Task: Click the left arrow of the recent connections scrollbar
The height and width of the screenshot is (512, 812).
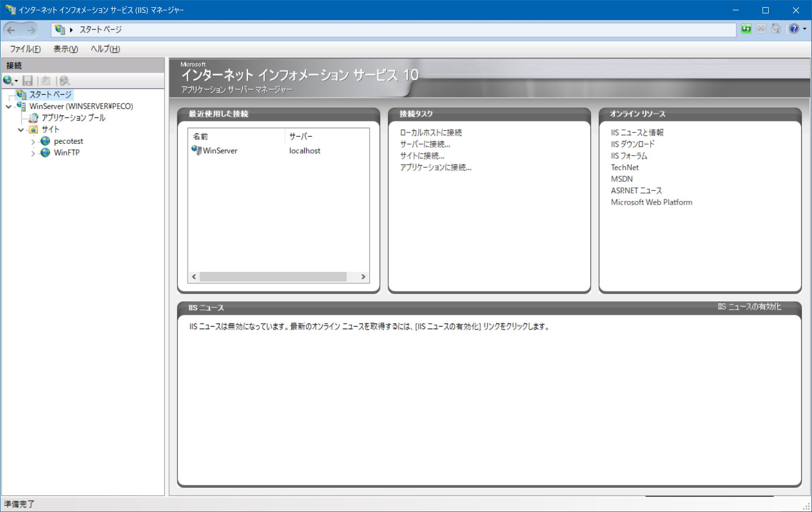Action: 194,277
